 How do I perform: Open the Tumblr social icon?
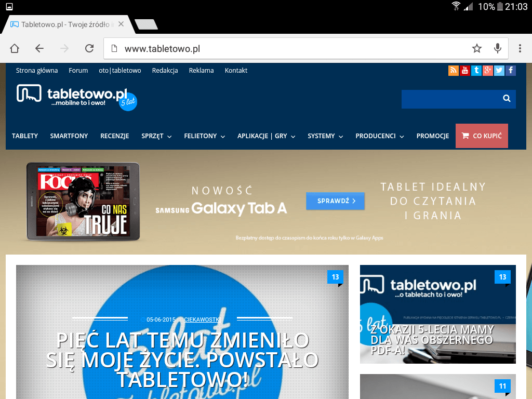tap(476, 71)
